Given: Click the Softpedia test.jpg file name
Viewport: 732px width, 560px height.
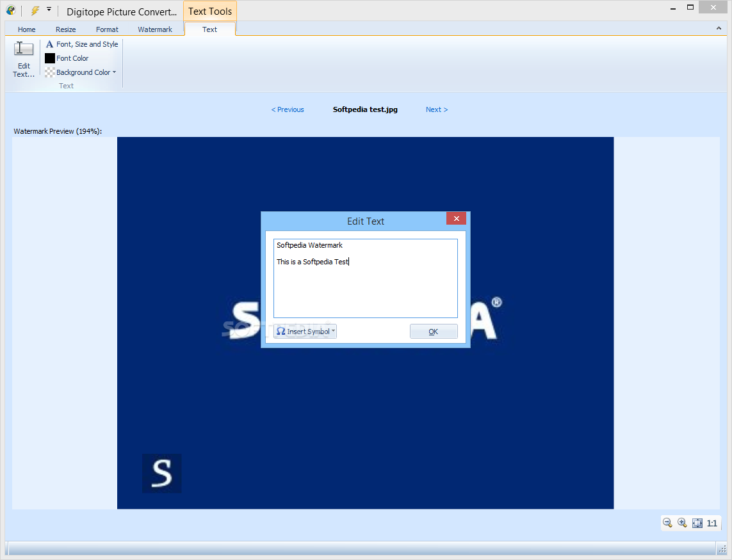Looking at the screenshot, I should point(365,109).
